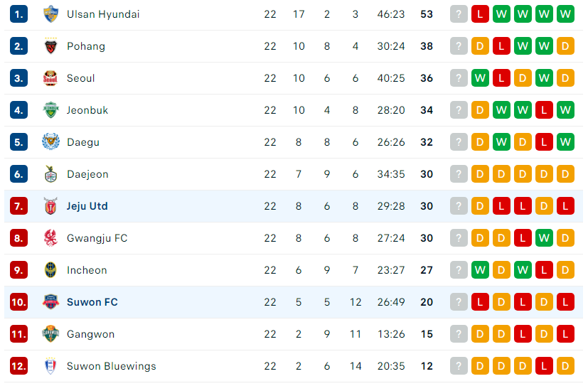Open the Daejeon team name link
Image resolution: width=588 pixels, height=391 pixels.
point(87,174)
